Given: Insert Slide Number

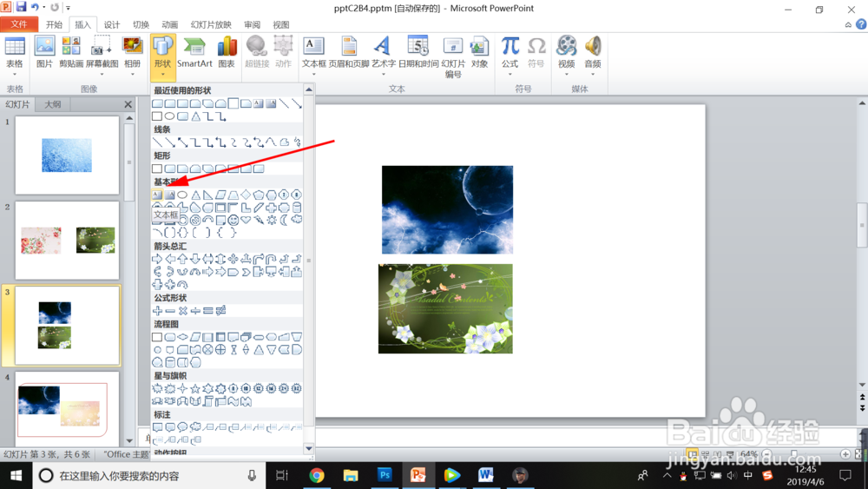Looking at the screenshot, I should point(453,56).
